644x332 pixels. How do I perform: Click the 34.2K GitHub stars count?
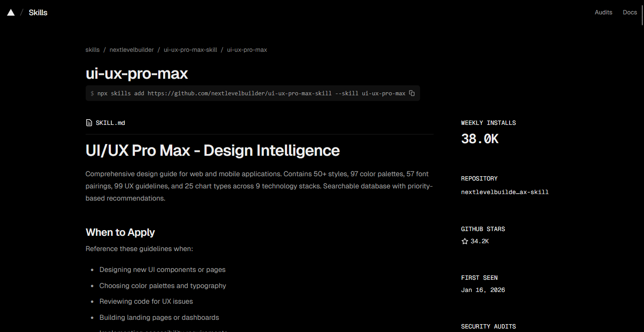pos(479,241)
